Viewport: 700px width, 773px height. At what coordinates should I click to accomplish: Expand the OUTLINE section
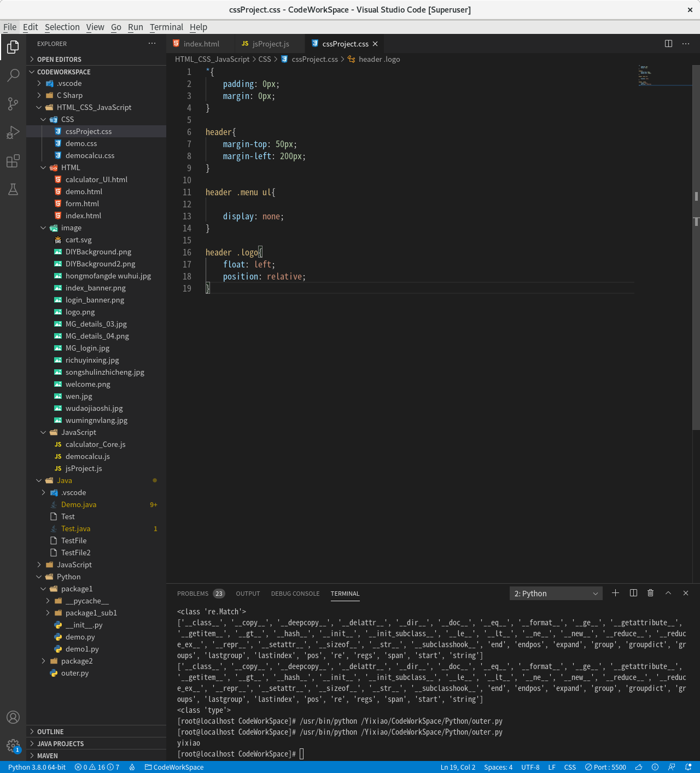pos(96,731)
